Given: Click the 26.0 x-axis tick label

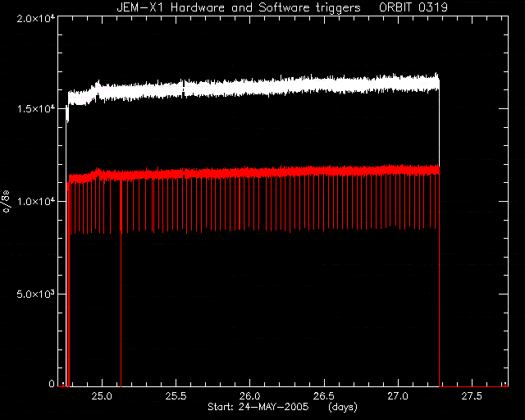Looking at the screenshot, I should click(249, 396).
